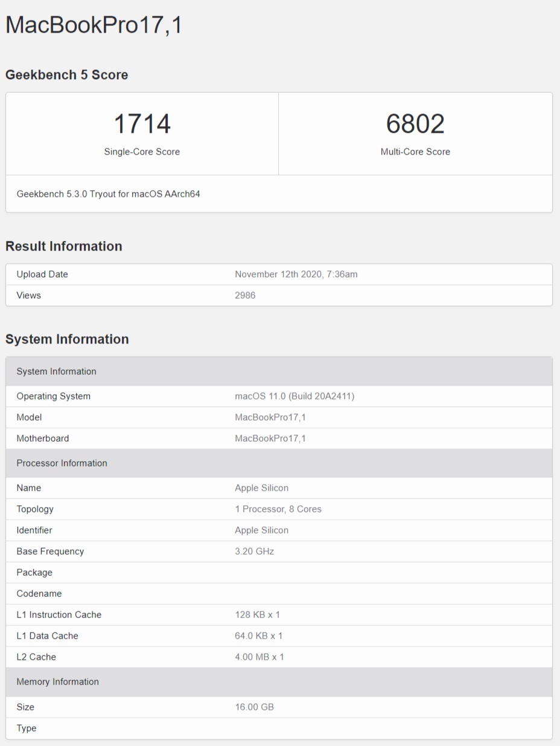Screen dimensions: 560x746
Task: Click the Operating System label
Action: point(54,396)
